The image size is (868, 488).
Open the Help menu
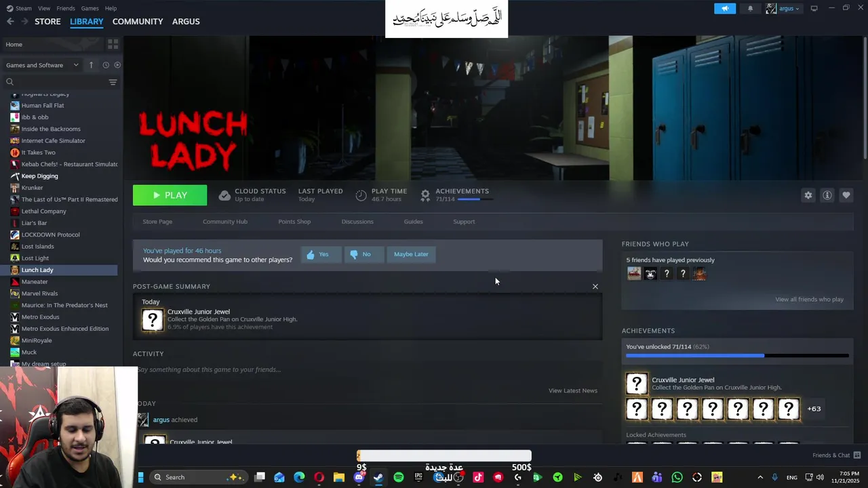111,8
